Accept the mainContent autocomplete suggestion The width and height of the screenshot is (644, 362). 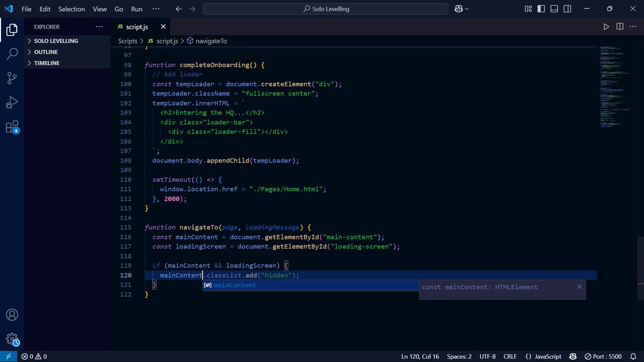(311, 285)
